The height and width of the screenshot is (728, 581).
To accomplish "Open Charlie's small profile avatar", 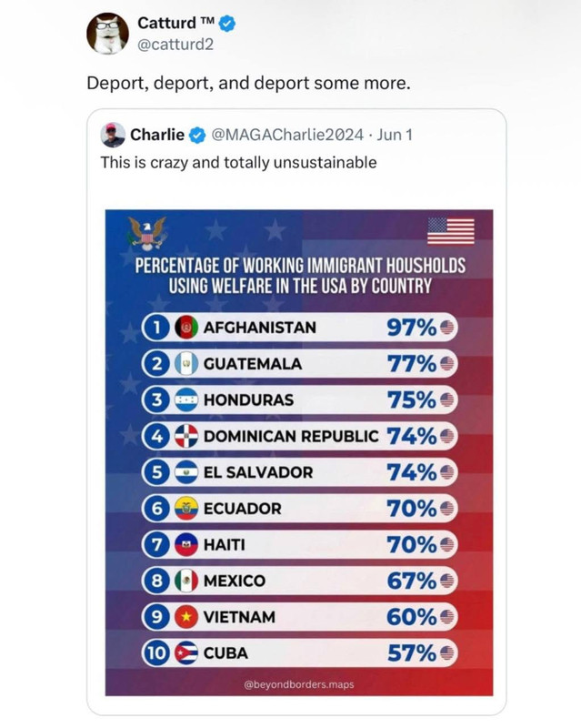I will tap(113, 135).
